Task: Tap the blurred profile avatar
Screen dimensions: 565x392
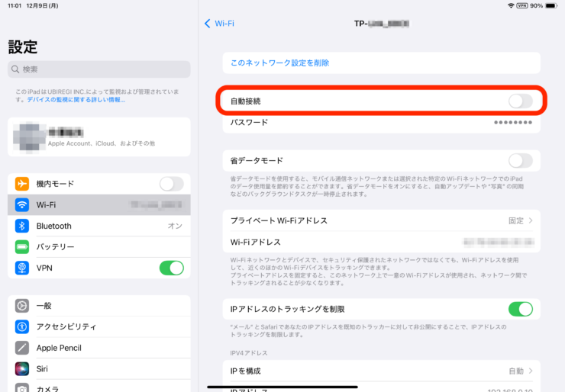Action: tap(30, 137)
